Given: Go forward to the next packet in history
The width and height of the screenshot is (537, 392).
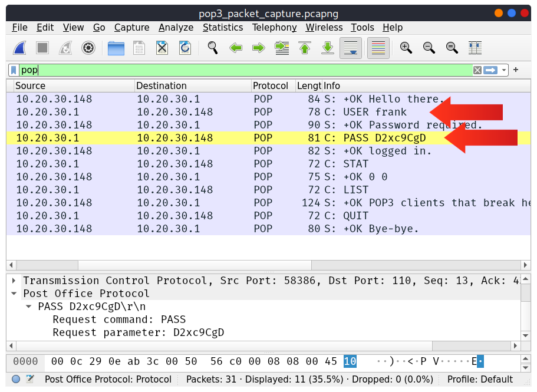Looking at the screenshot, I should coord(259,48).
